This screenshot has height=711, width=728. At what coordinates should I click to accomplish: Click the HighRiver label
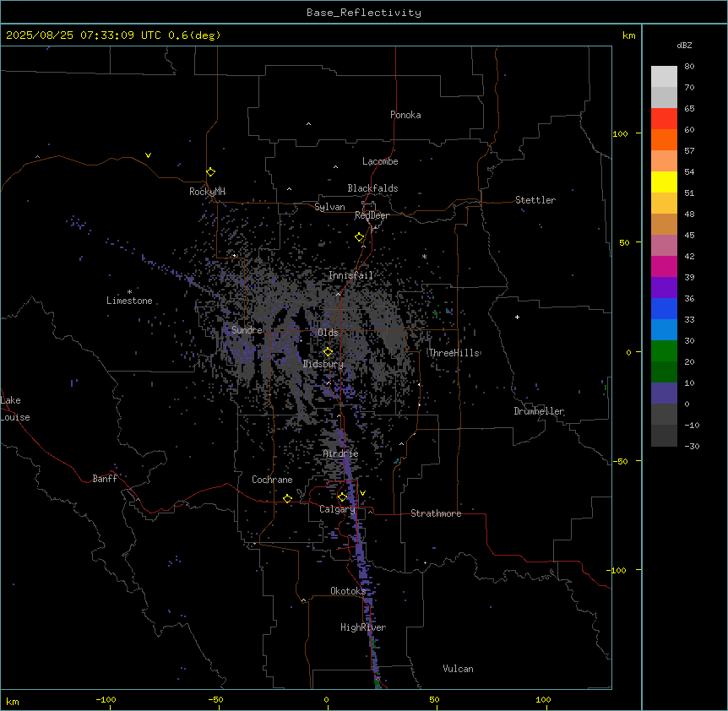point(363,627)
